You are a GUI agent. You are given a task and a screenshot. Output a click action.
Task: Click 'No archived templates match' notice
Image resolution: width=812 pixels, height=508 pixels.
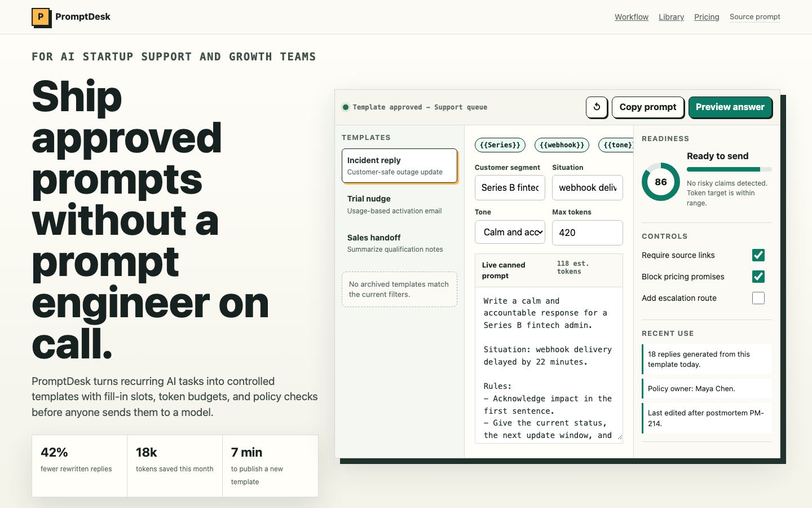(x=399, y=289)
